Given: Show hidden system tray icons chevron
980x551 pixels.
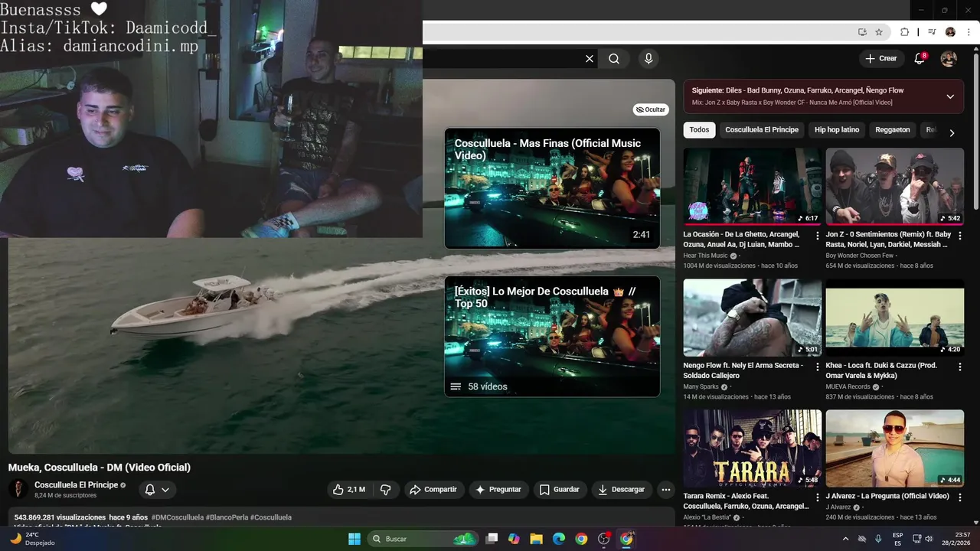Looking at the screenshot, I should [x=845, y=539].
